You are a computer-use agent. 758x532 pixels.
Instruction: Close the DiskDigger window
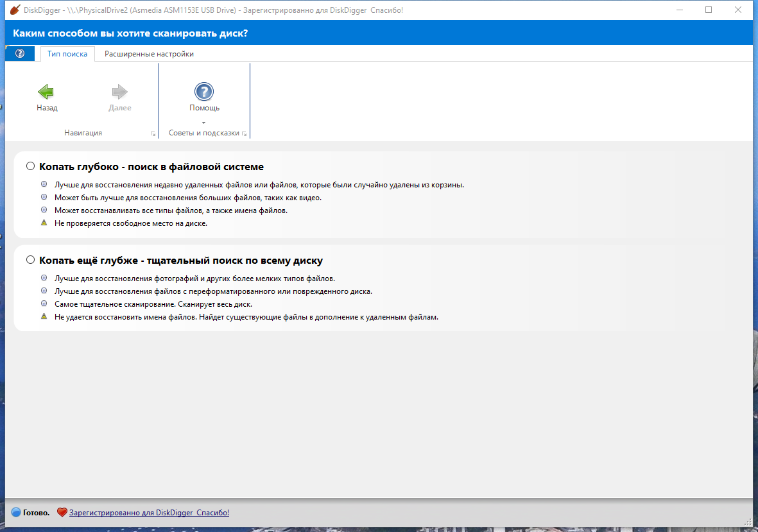(x=737, y=10)
